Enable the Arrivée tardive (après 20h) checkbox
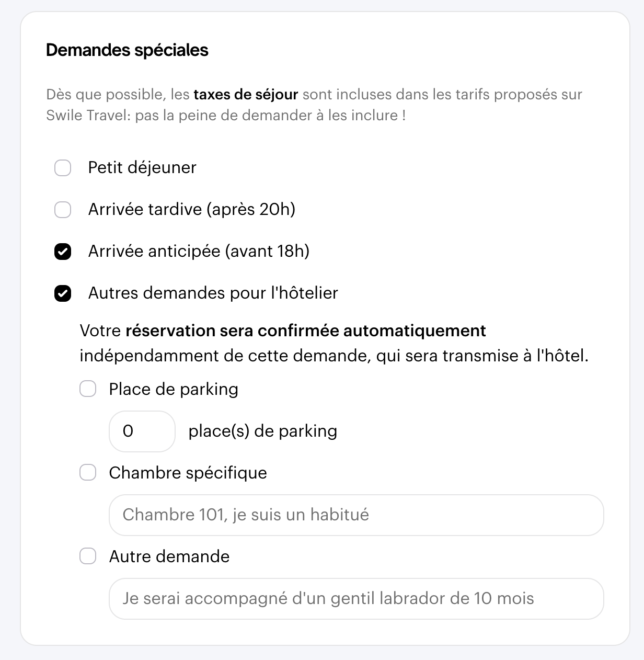Image resolution: width=644 pixels, height=660 pixels. point(63,210)
